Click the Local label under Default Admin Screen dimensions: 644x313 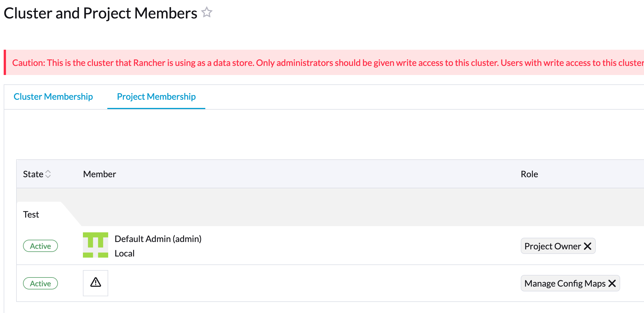tap(124, 253)
